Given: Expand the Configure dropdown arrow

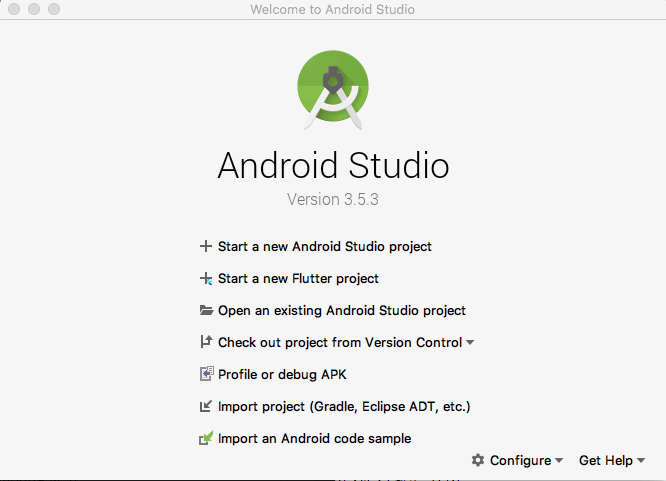Looking at the screenshot, I should pos(559,461).
